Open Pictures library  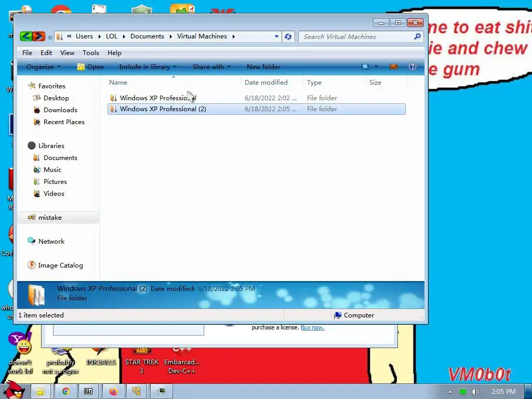55,181
